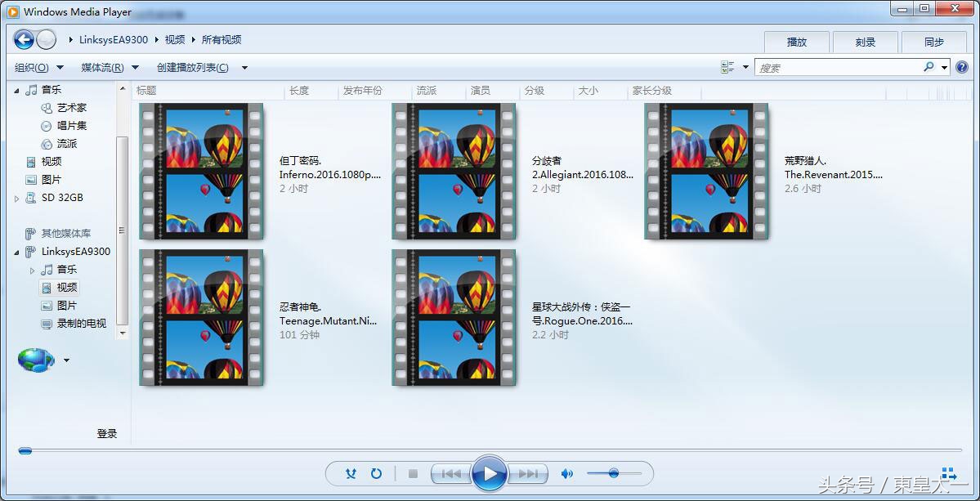Adjust the volume slider
The image size is (980, 501).
613,472
